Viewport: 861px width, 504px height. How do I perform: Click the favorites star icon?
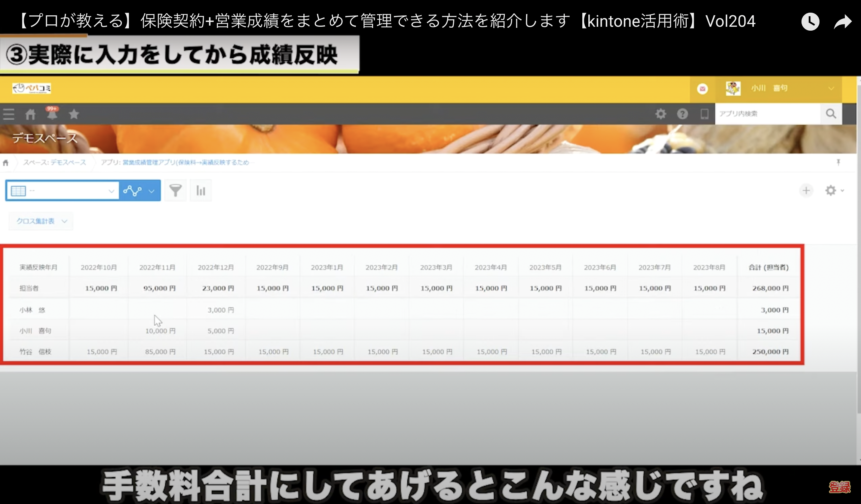[x=74, y=114]
